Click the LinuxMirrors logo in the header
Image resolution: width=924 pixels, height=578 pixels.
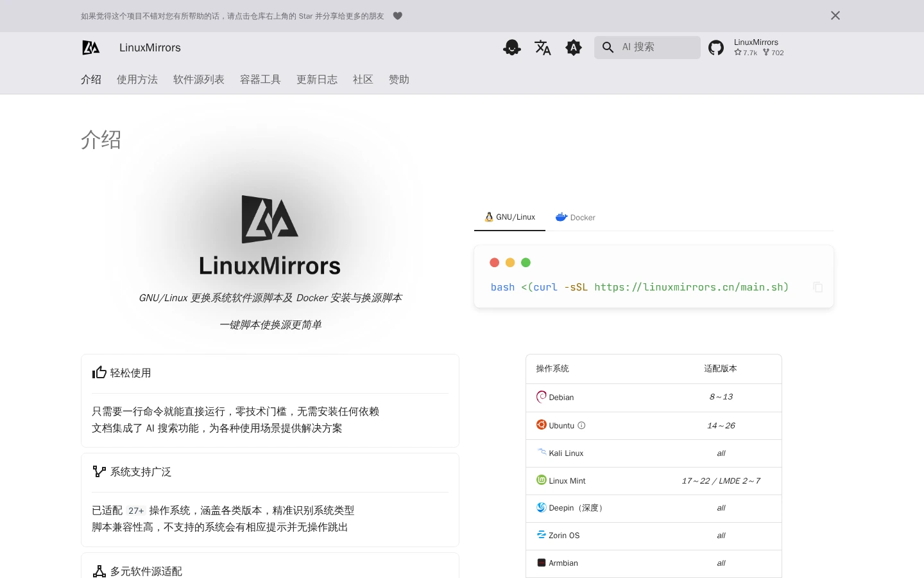(91, 48)
